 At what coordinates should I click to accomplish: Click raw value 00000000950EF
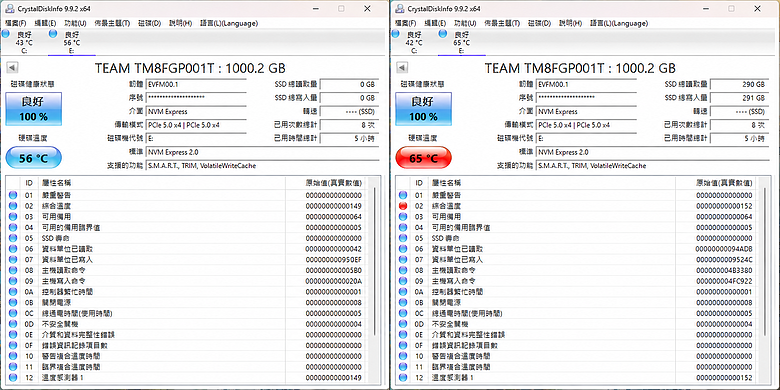[333, 260]
